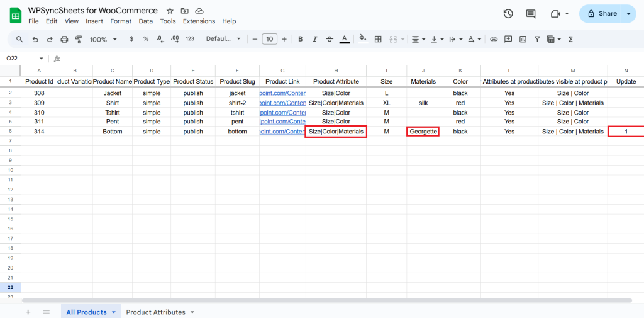Insert a link into the cell
This screenshot has height=318, width=644.
[x=494, y=39]
